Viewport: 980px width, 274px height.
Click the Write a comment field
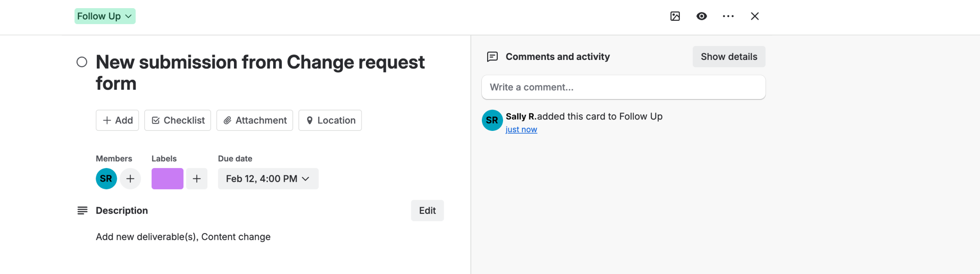pyautogui.click(x=623, y=87)
